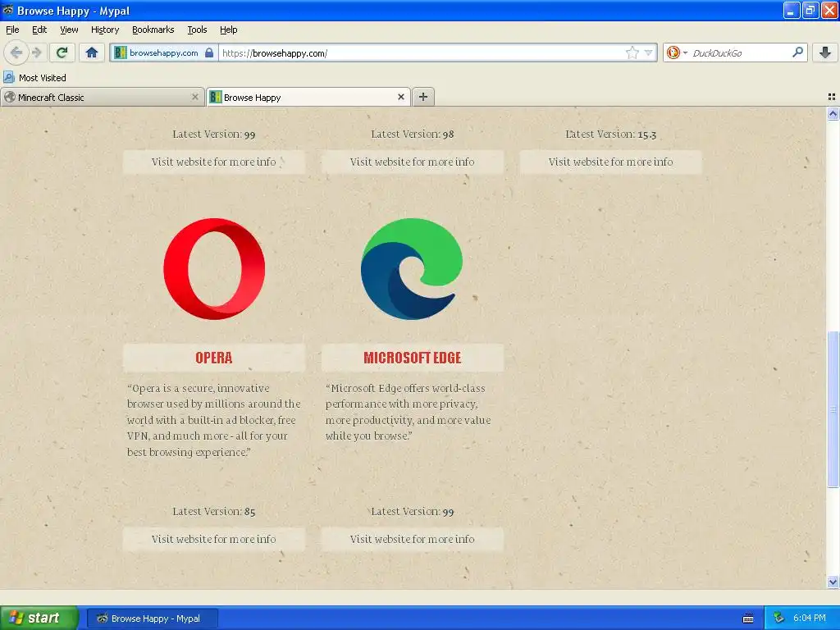
Task: Open the History menu
Action: [105, 30]
